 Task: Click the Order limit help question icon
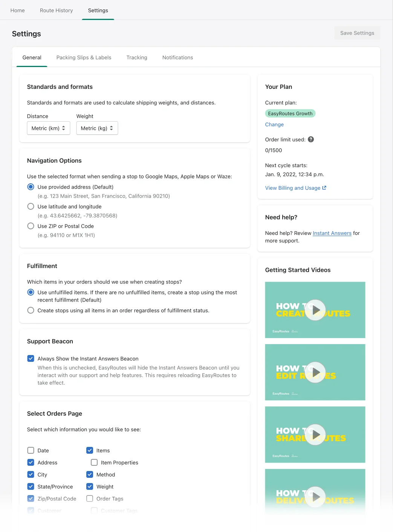311,139
